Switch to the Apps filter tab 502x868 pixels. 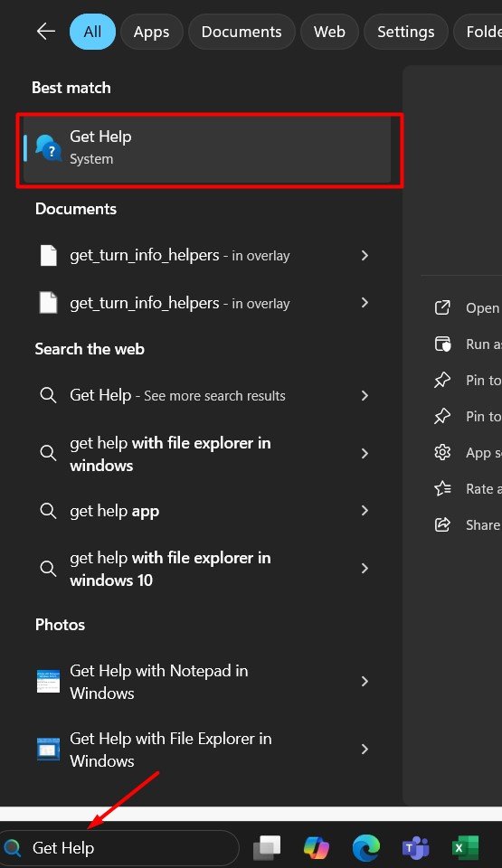pyautogui.click(x=151, y=32)
